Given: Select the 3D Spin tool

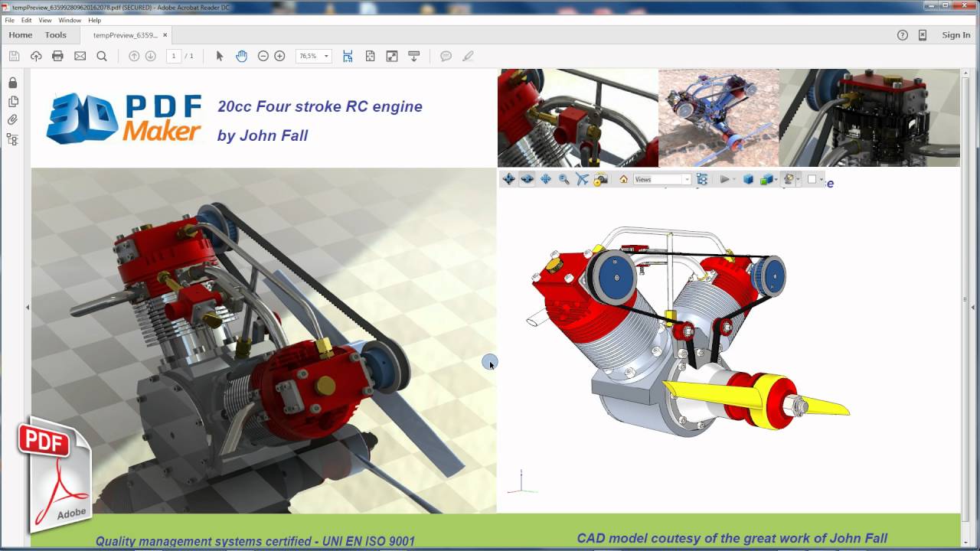Looking at the screenshot, I should pyautogui.click(x=527, y=179).
